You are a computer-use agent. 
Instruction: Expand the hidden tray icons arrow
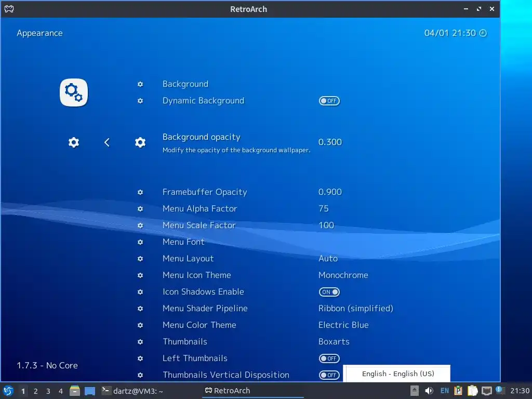click(x=414, y=391)
